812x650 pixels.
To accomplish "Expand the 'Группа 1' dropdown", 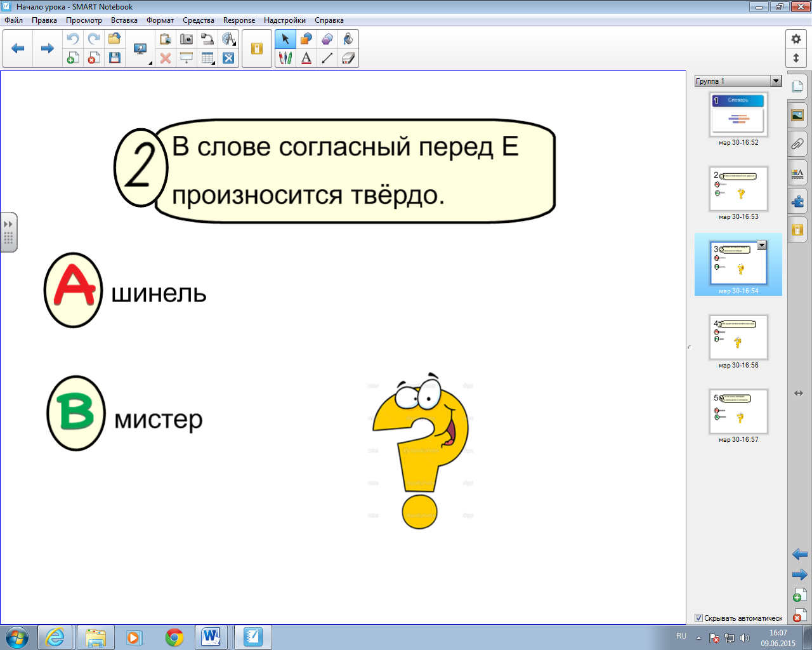I will (x=776, y=81).
